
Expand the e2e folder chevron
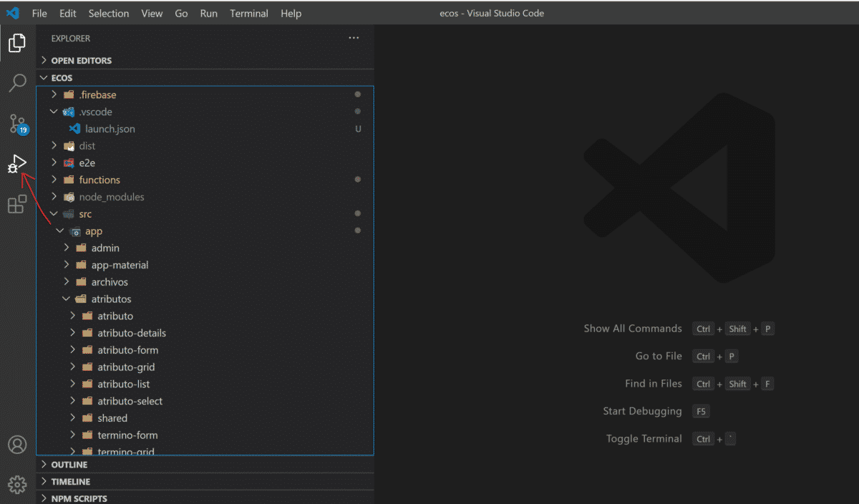(x=54, y=163)
